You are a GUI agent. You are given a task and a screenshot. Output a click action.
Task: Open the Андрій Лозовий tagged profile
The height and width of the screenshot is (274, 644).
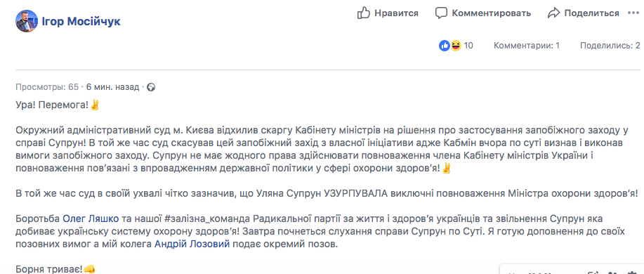(x=192, y=244)
